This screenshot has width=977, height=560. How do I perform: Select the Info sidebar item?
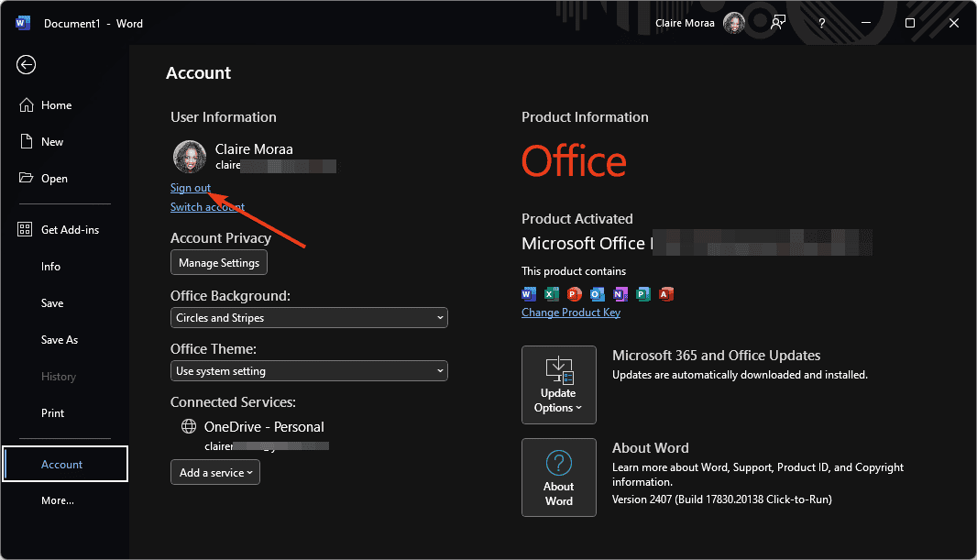[50, 267]
